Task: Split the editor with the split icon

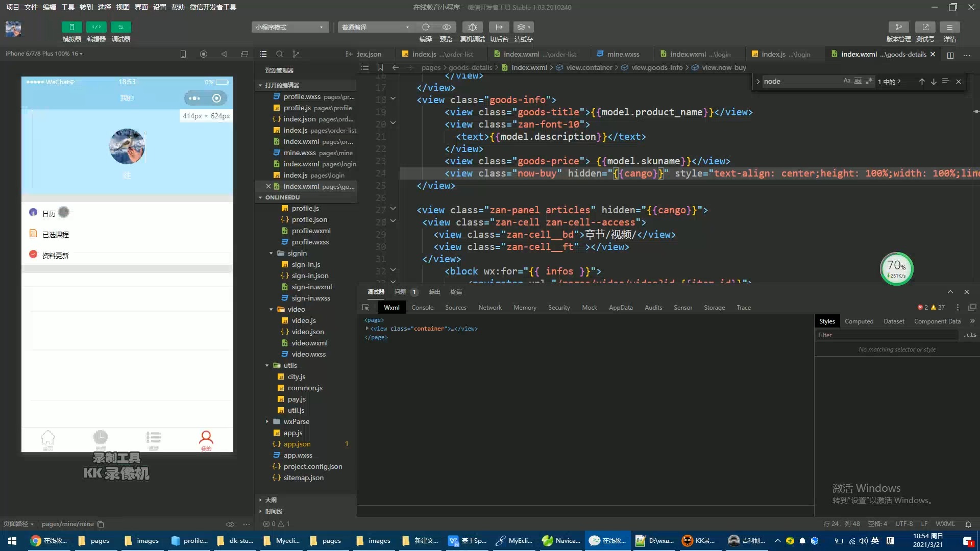Action: 950,55
